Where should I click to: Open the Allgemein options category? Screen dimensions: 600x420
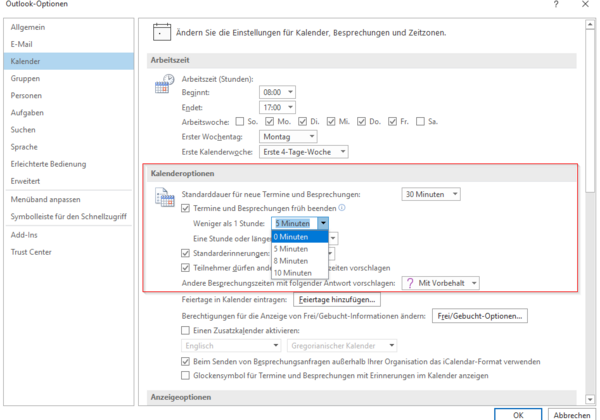[x=69, y=27]
